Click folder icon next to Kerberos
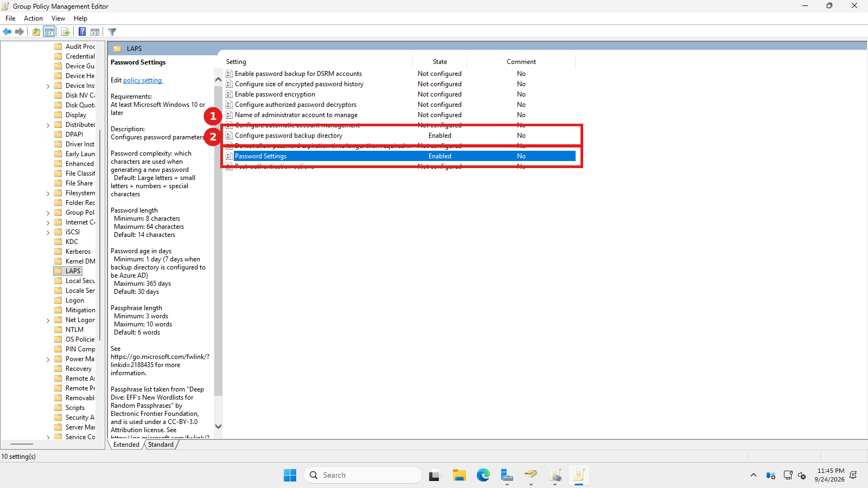This screenshot has height=488, width=868. (x=58, y=252)
